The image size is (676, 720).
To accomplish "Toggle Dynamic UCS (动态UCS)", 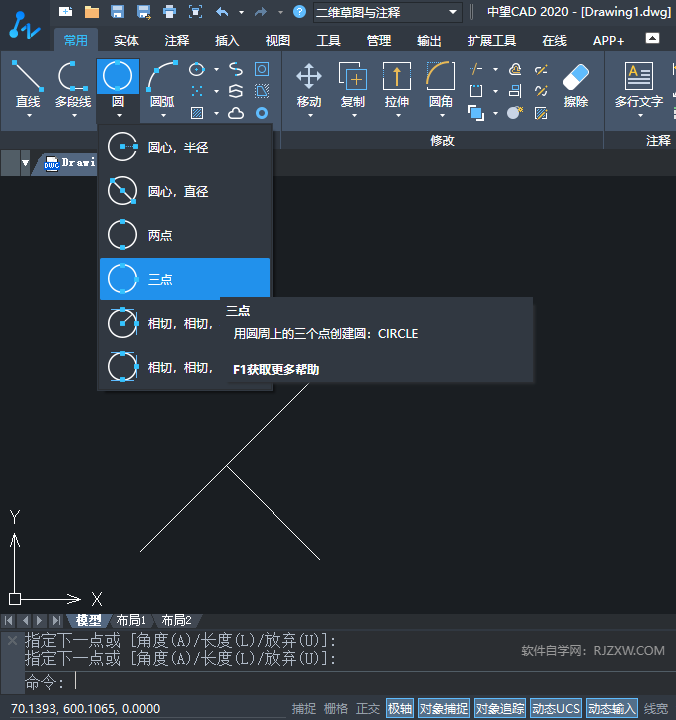I will 556,709.
